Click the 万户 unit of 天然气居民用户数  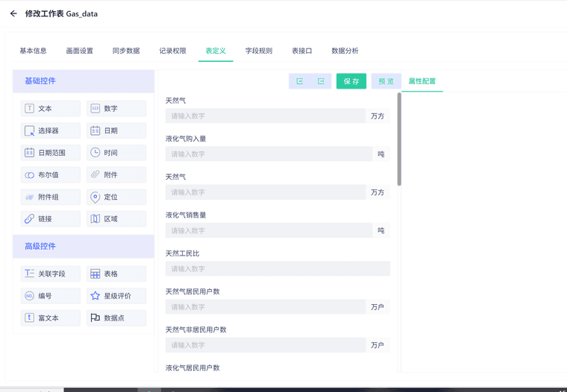pos(378,307)
